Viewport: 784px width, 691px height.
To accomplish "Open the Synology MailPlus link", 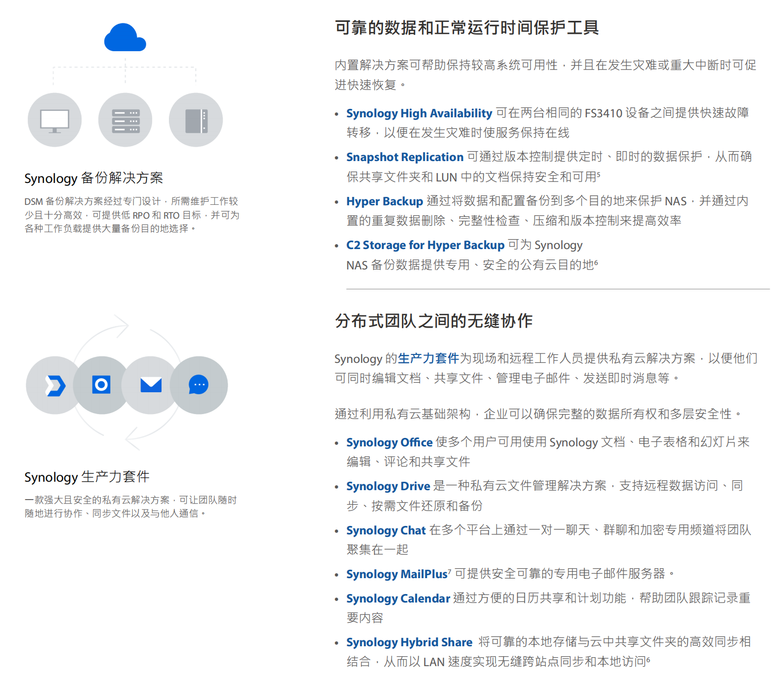I will (x=397, y=574).
